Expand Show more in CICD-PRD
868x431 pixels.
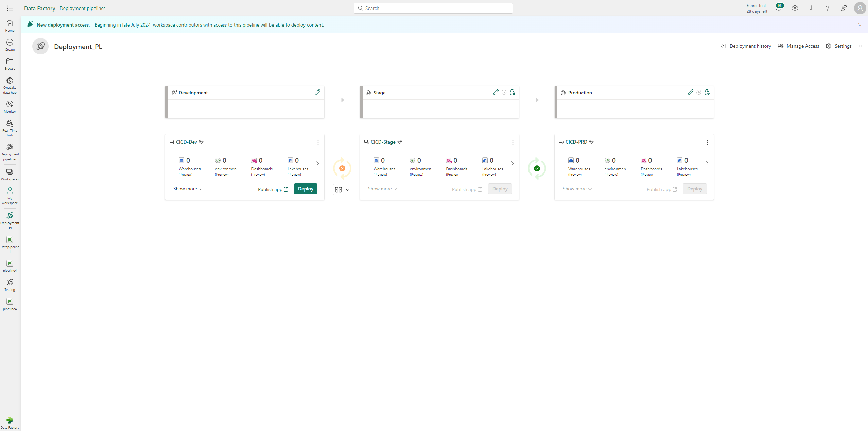click(577, 189)
